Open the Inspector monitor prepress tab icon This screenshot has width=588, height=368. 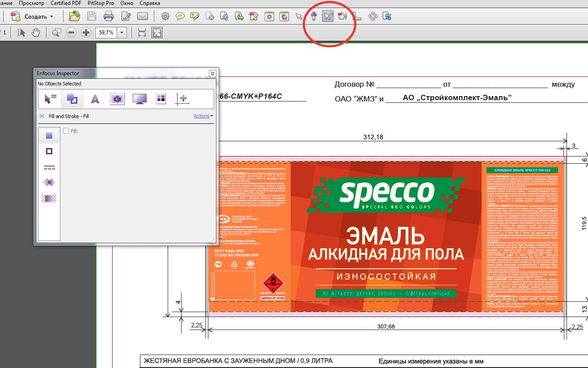(140, 99)
